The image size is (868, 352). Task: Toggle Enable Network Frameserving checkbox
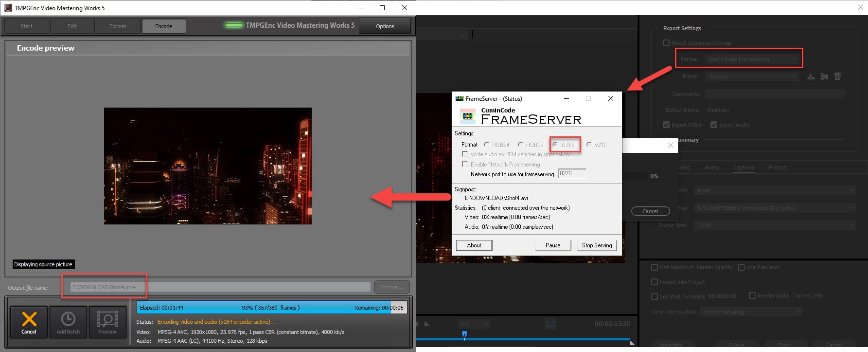click(x=465, y=164)
